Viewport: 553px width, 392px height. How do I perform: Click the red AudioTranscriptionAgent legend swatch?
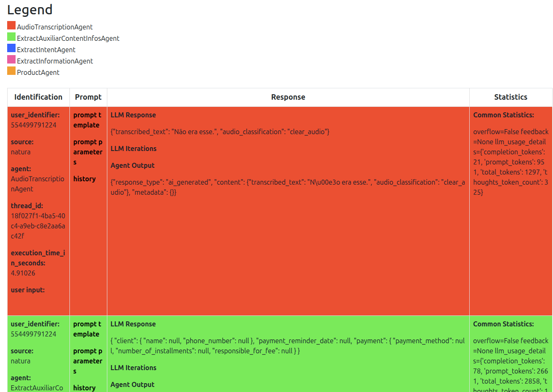coord(11,25)
